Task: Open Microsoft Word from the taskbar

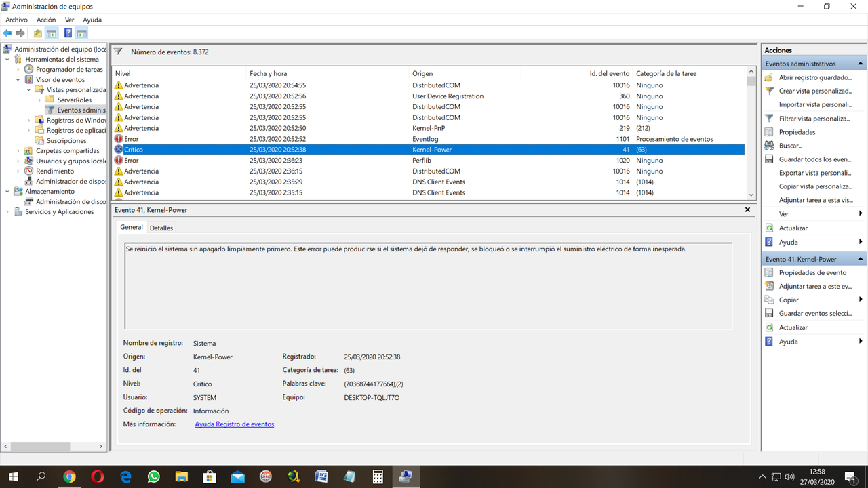Action: 321,477
